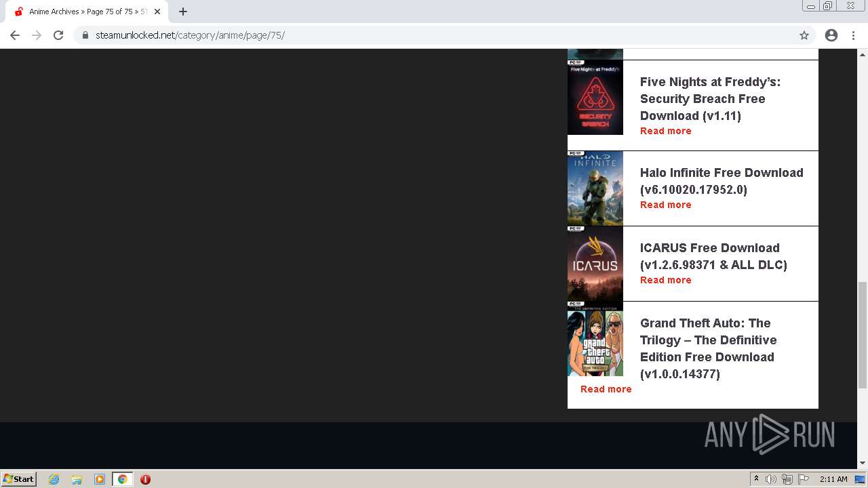
Task: Open the Windows Start menu
Action: tap(19, 479)
